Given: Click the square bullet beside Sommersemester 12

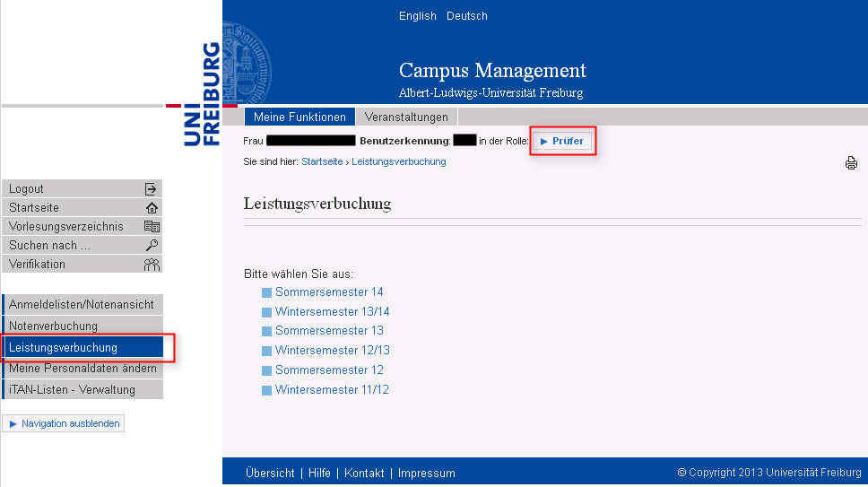Looking at the screenshot, I should click(267, 370).
